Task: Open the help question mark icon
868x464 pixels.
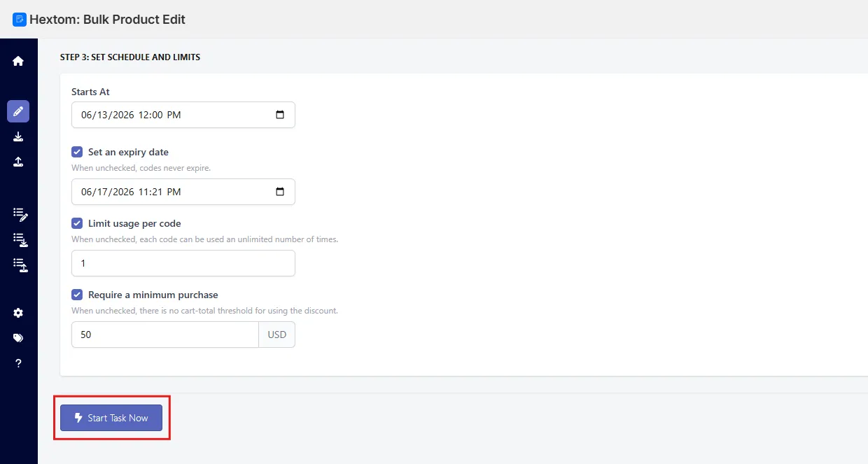Action: tap(18, 363)
